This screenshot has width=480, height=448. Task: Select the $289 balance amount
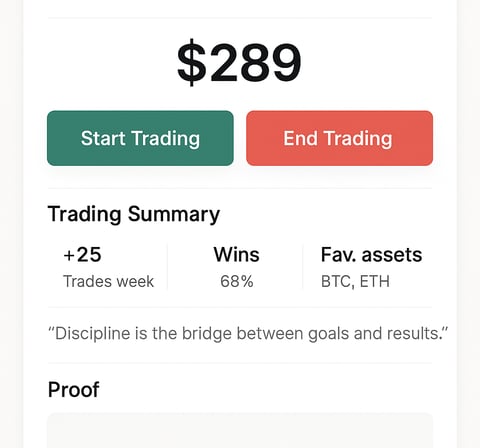tap(239, 63)
